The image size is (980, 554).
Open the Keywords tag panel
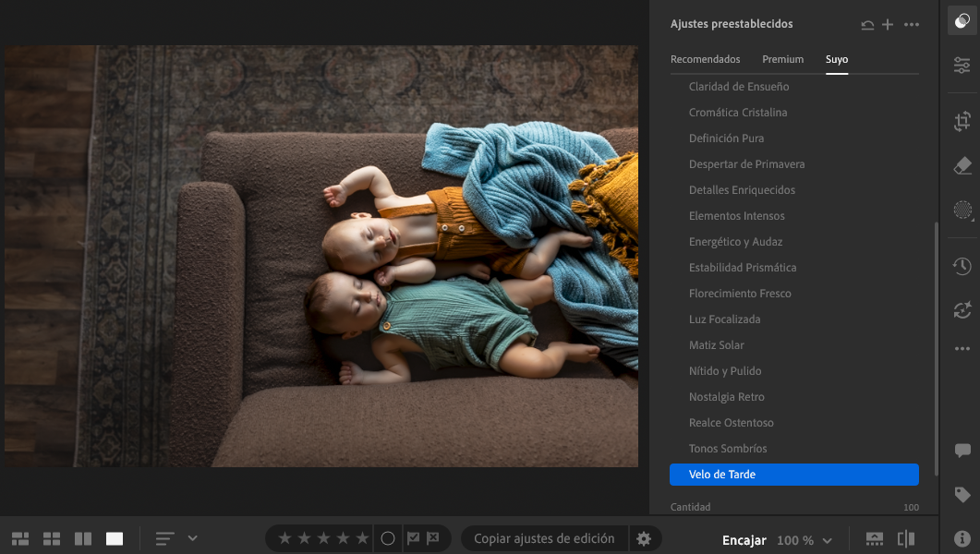961,494
